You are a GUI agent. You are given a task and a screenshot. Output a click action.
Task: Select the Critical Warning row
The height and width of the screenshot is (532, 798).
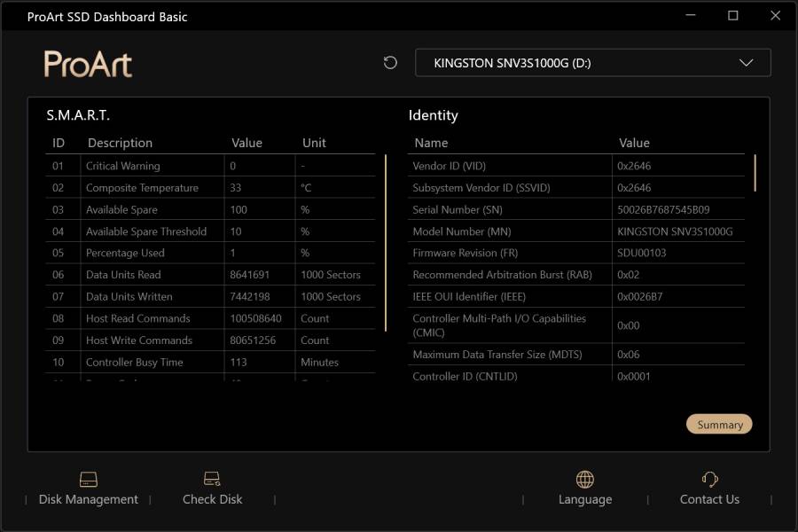coord(210,166)
